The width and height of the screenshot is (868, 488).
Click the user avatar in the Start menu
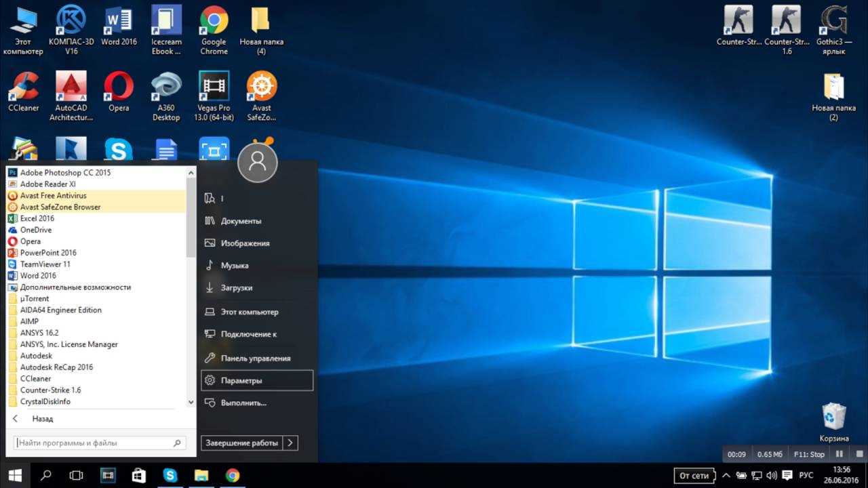pos(258,162)
